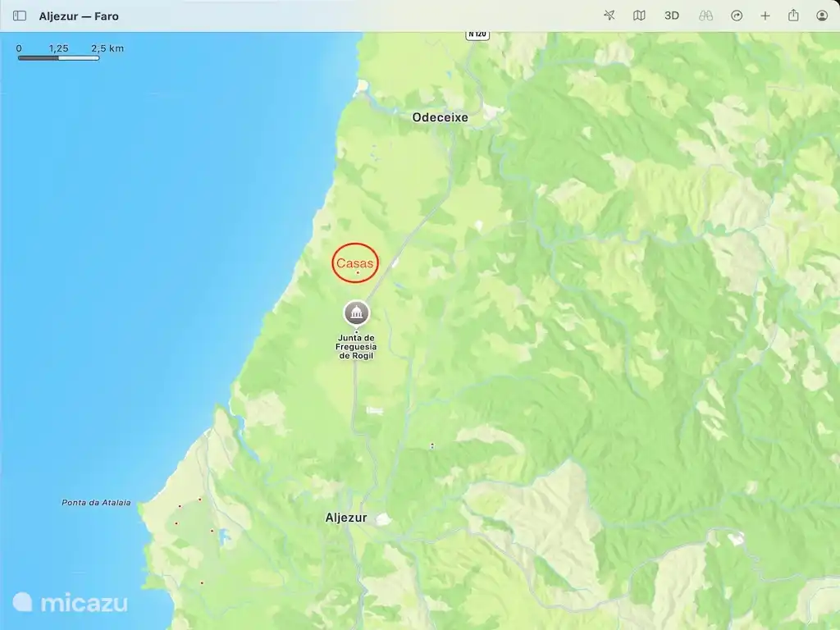The image size is (840, 630).
Task: Click the micazu logo icon
Action: point(25,601)
